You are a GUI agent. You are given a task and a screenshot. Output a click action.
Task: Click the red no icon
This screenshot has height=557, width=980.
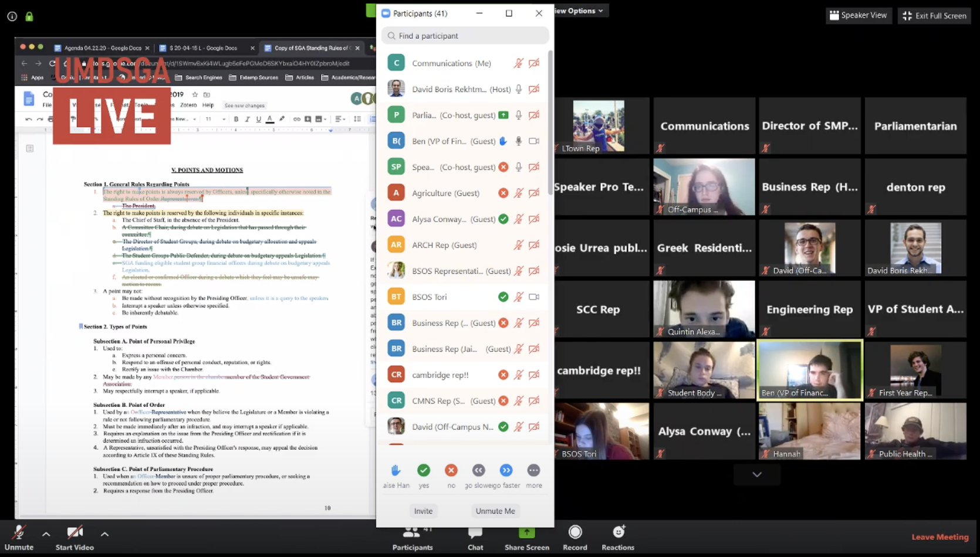[x=451, y=470]
